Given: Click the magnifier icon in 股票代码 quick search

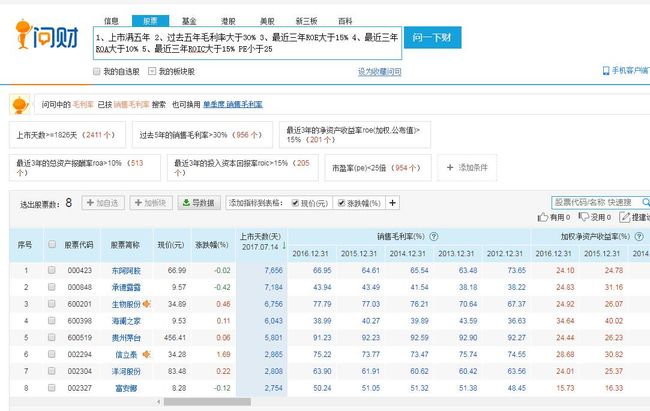Looking at the screenshot, I should [x=645, y=202].
